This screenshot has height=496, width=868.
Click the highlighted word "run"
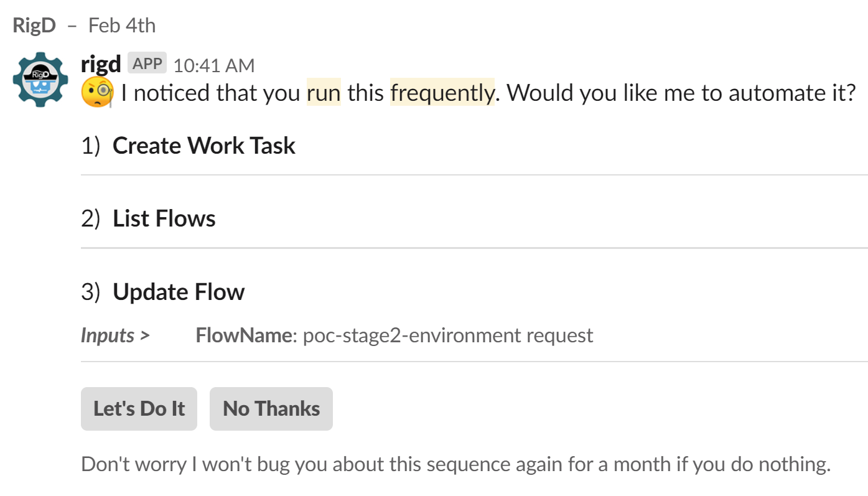click(324, 93)
